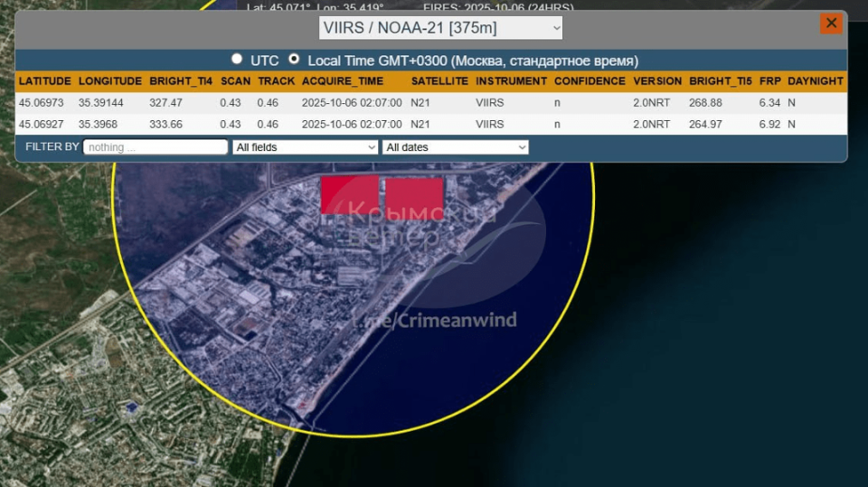The height and width of the screenshot is (487, 868).
Task: Sort by the LONGITUDE column header
Action: [109, 81]
